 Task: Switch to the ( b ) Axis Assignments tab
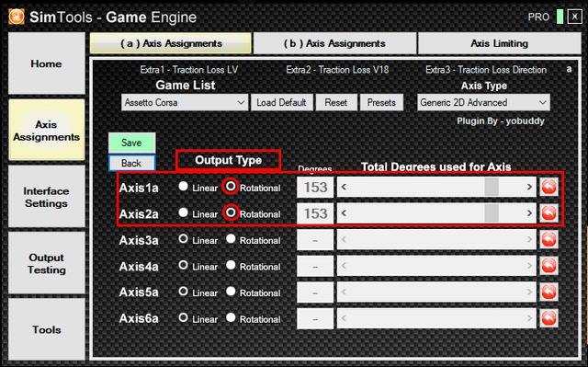coord(334,43)
